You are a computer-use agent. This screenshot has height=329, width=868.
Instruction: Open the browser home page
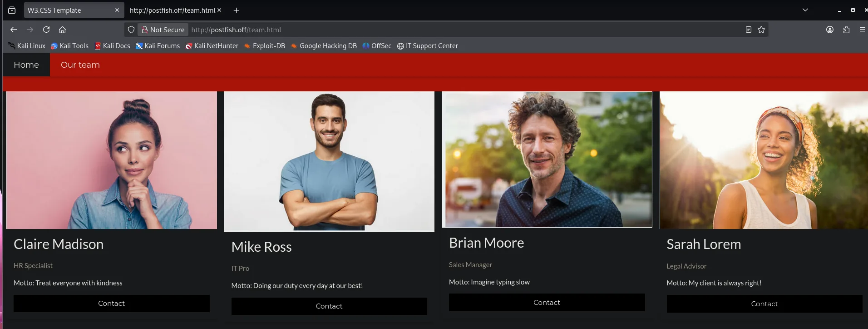click(x=63, y=30)
